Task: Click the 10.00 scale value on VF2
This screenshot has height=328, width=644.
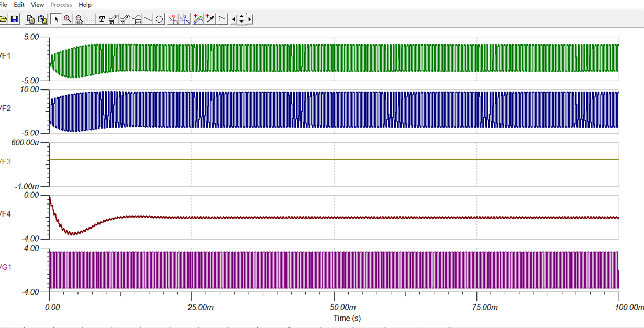Action: [30, 89]
